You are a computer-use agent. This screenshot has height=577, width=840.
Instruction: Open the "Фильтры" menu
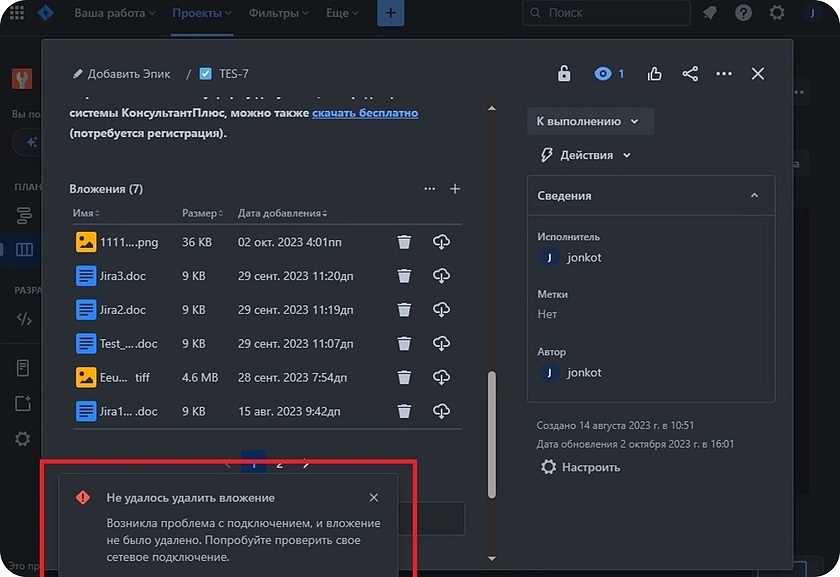click(278, 14)
